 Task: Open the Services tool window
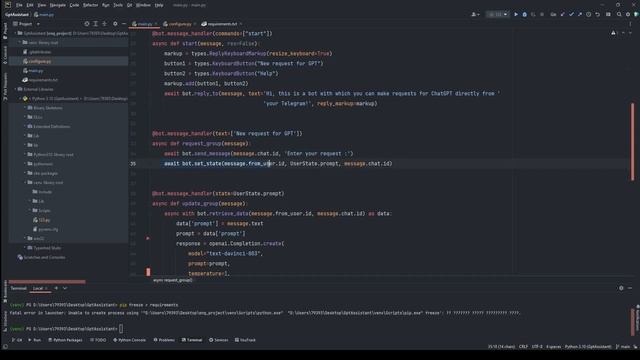[x=219, y=340]
